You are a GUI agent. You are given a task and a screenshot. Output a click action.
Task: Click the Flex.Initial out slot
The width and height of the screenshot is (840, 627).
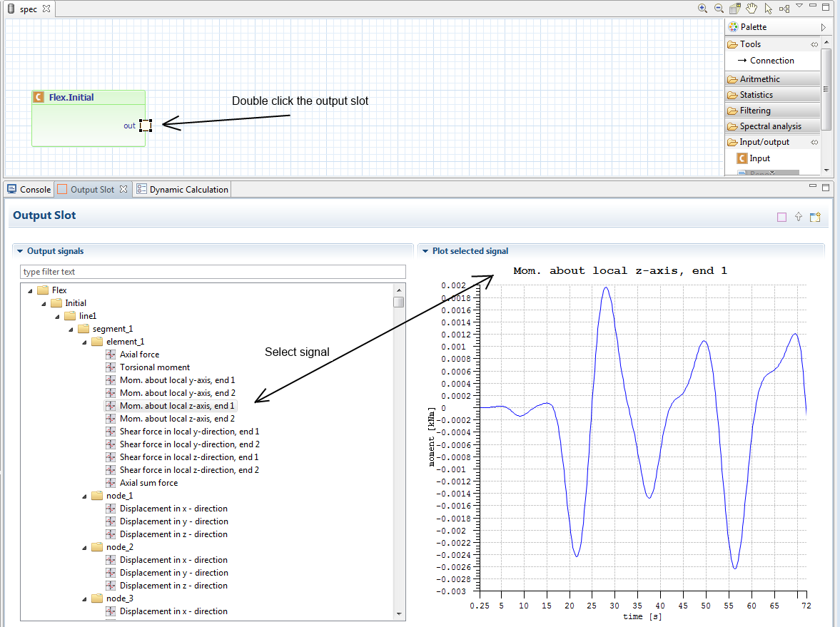click(x=146, y=126)
